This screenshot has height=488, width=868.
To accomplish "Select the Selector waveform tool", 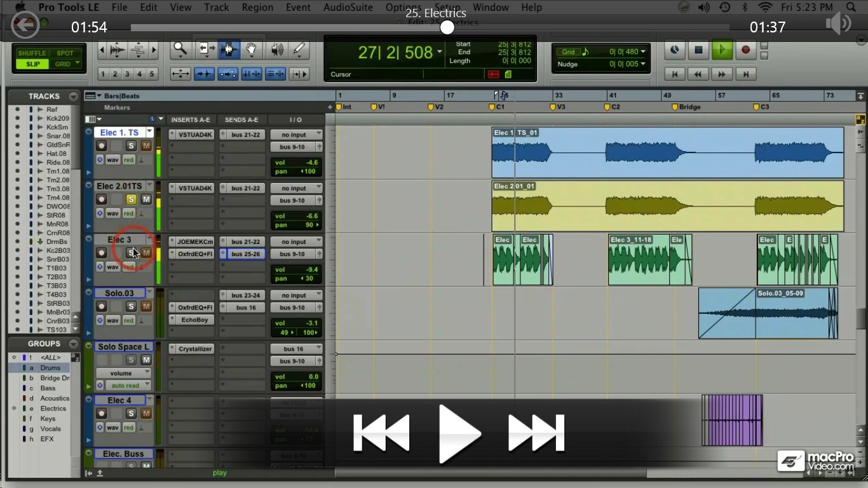I will pyautogui.click(x=229, y=49).
